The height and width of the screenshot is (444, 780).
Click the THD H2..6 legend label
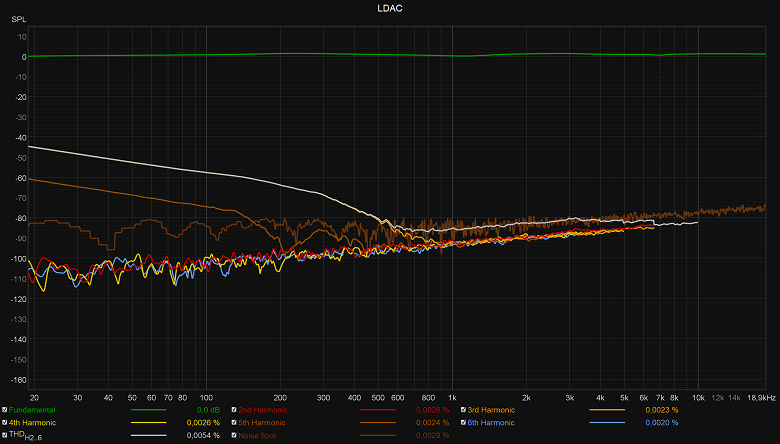(x=25, y=436)
